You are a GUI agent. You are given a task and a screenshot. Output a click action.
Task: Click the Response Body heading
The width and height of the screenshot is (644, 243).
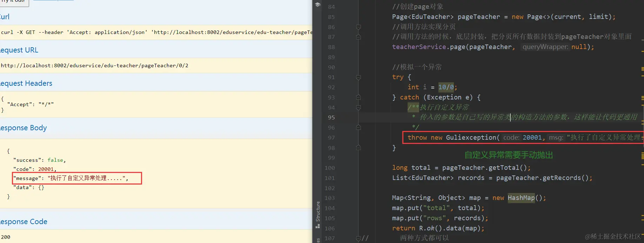pos(23,128)
